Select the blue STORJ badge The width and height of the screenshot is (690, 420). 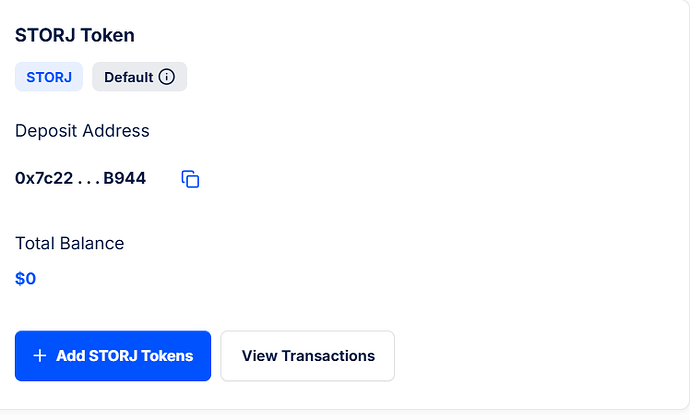click(49, 77)
